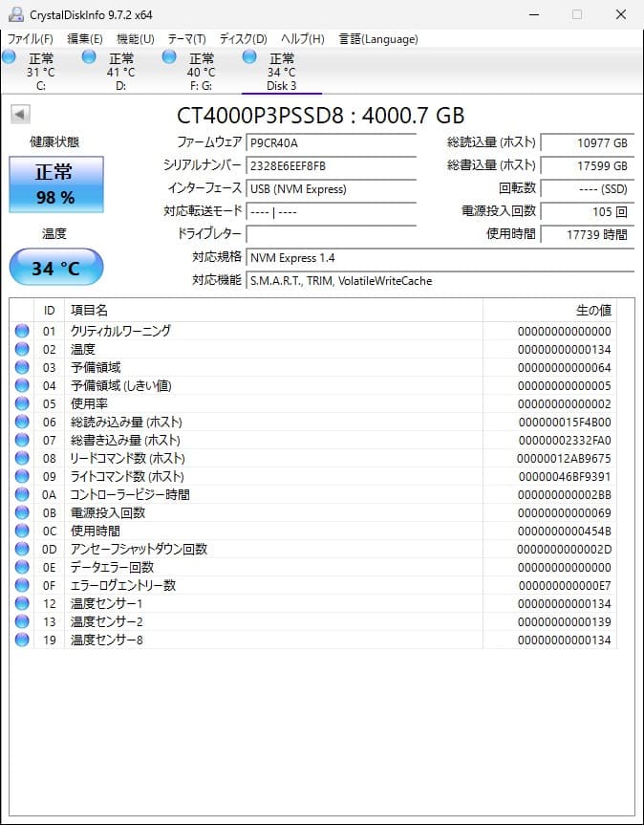Click the 生の値 column header
This screenshot has height=825, width=644.
click(x=550, y=311)
